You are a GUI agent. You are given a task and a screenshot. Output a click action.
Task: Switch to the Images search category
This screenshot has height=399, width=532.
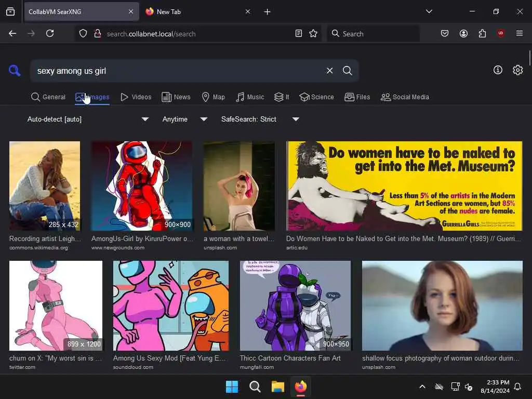(x=92, y=97)
